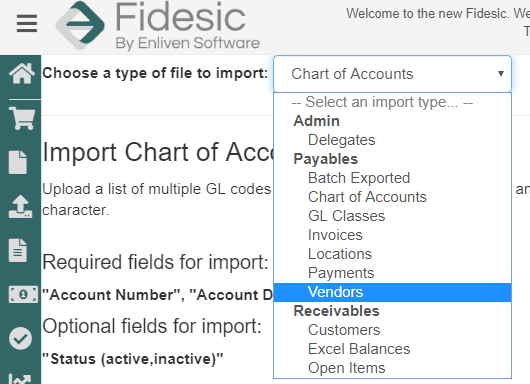Open the shopping cart sidebar icon
The image size is (530, 384).
(22, 118)
